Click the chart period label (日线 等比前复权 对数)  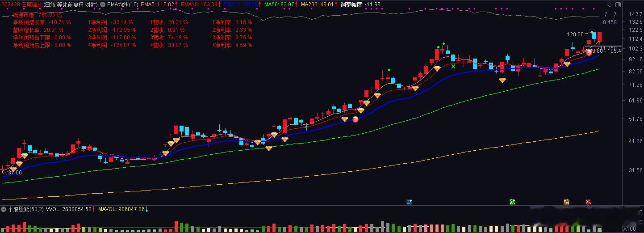click(71, 4)
